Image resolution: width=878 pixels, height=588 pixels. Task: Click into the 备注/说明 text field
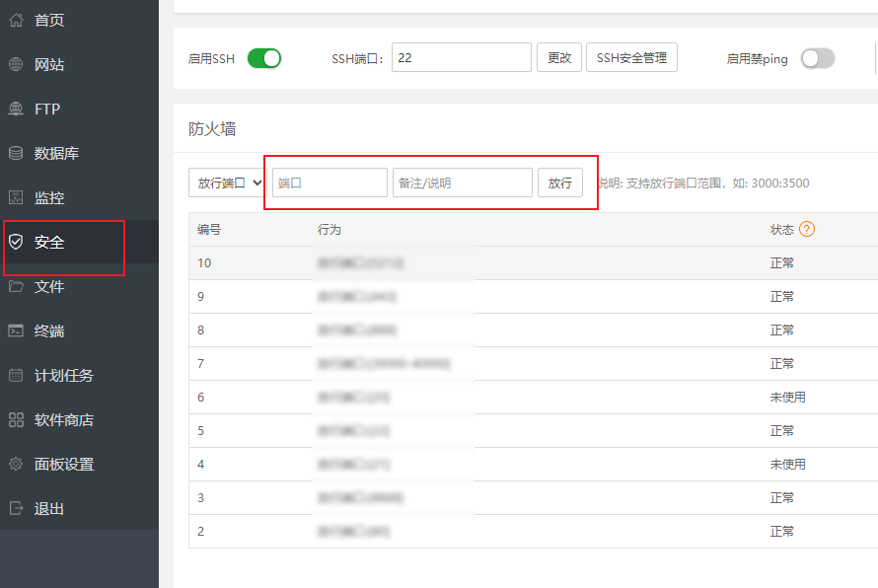(462, 183)
